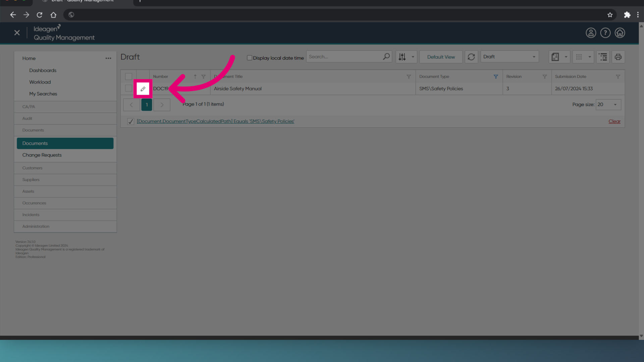
Task: Filter the Document Type column
Action: 496,77
